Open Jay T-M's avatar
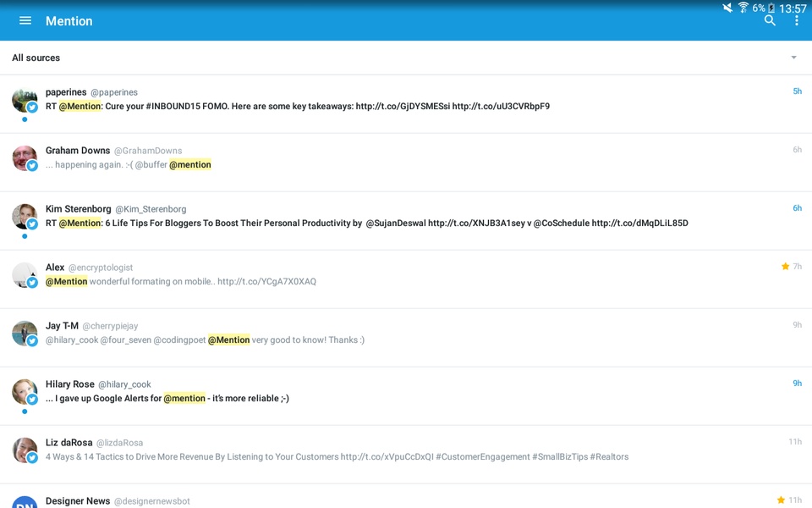 pos(25,334)
